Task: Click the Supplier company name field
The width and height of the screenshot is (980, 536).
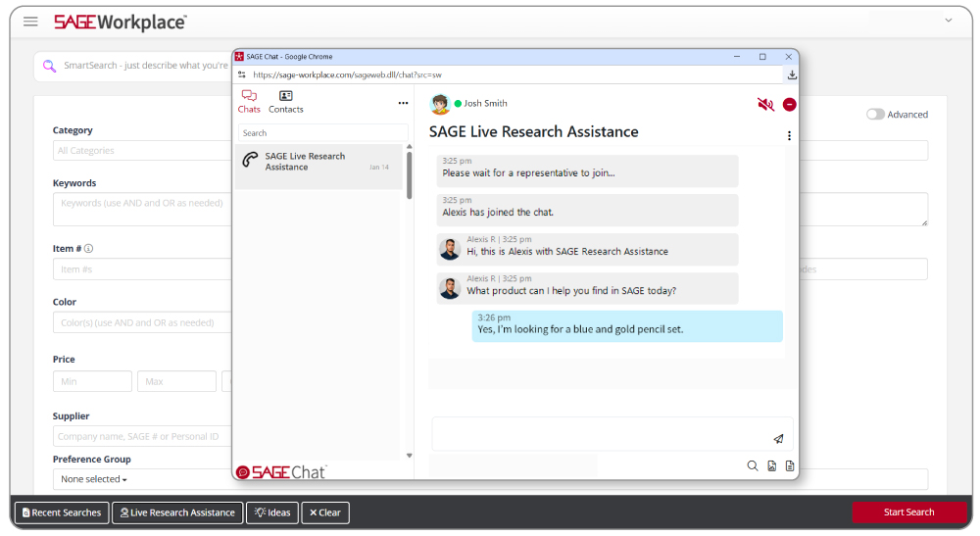Action: tap(142, 437)
